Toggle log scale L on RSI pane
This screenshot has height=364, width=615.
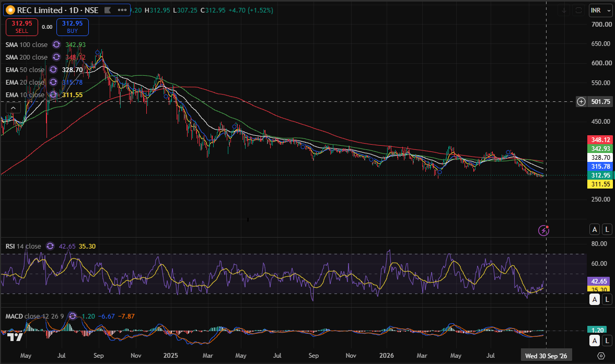point(607,300)
